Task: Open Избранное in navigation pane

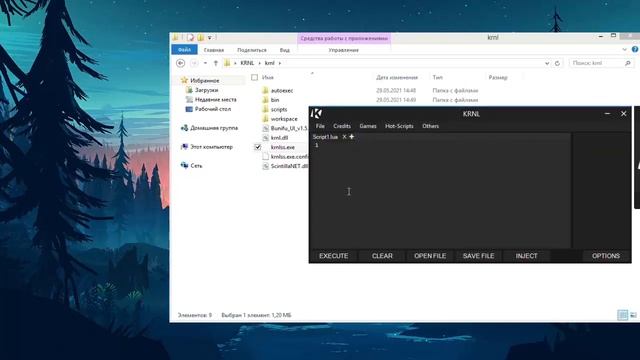Action: (x=204, y=80)
